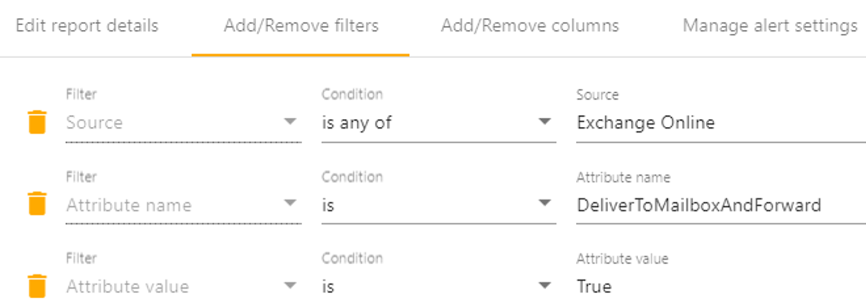Select the Add/Remove filters tab
868x305 pixels.
click(x=301, y=26)
